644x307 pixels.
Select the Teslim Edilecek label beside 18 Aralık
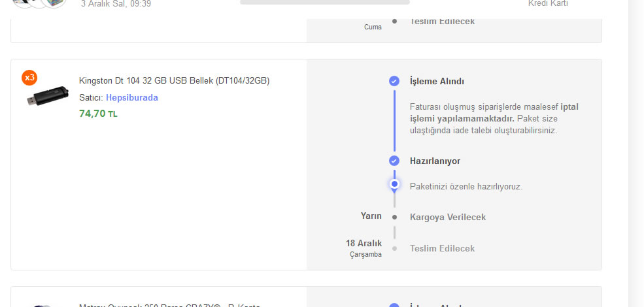(x=443, y=248)
